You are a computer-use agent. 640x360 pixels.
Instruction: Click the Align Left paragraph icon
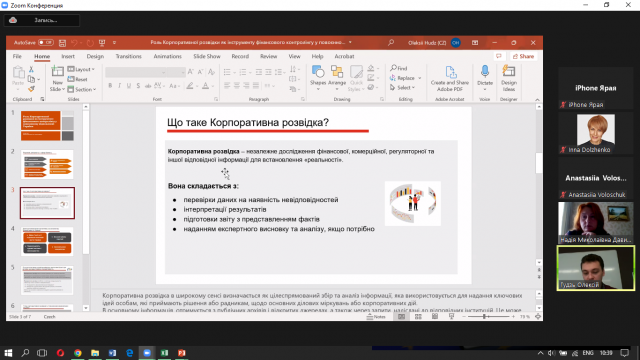pos(227,86)
